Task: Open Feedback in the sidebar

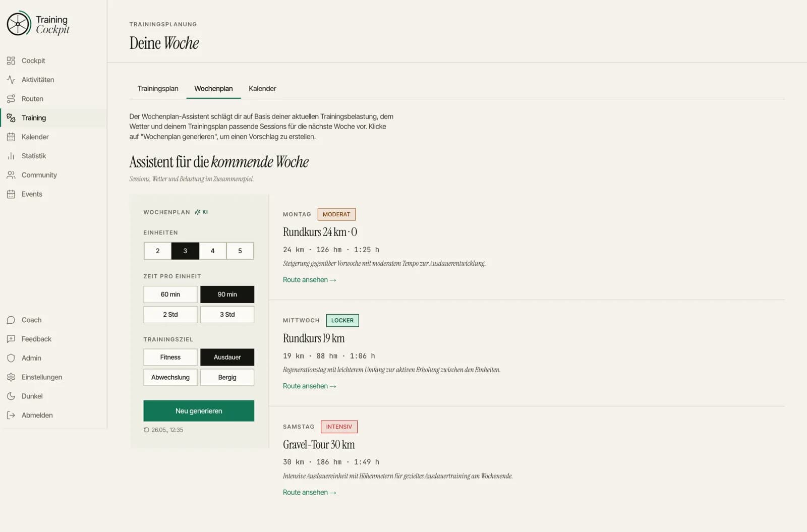Action: click(53, 339)
